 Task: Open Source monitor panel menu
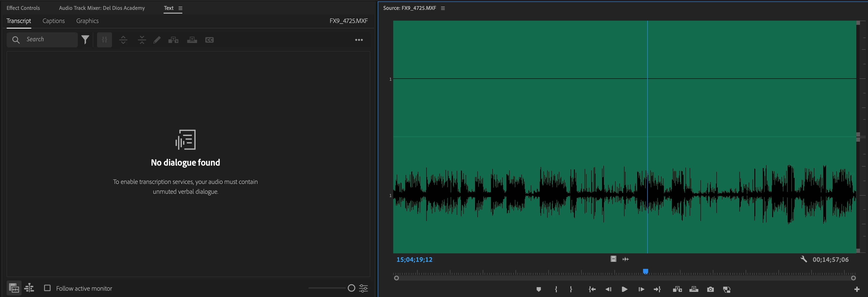pyautogui.click(x=443, y=8)
